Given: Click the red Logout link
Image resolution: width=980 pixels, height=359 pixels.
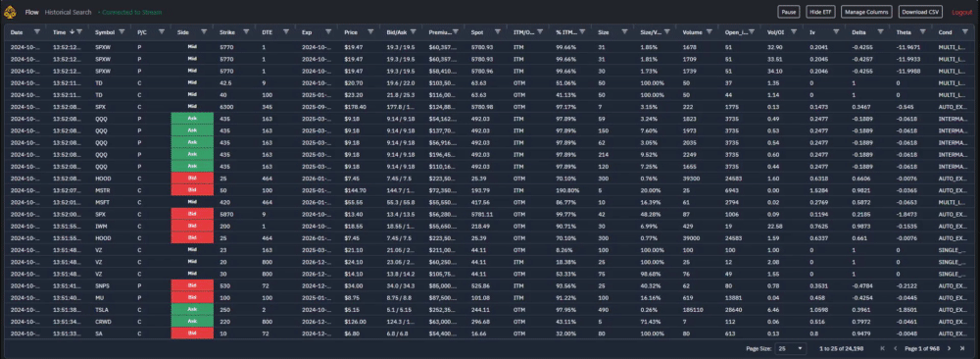Looking at the screenshot, I should pyautogui.click(x=962, y=13).
